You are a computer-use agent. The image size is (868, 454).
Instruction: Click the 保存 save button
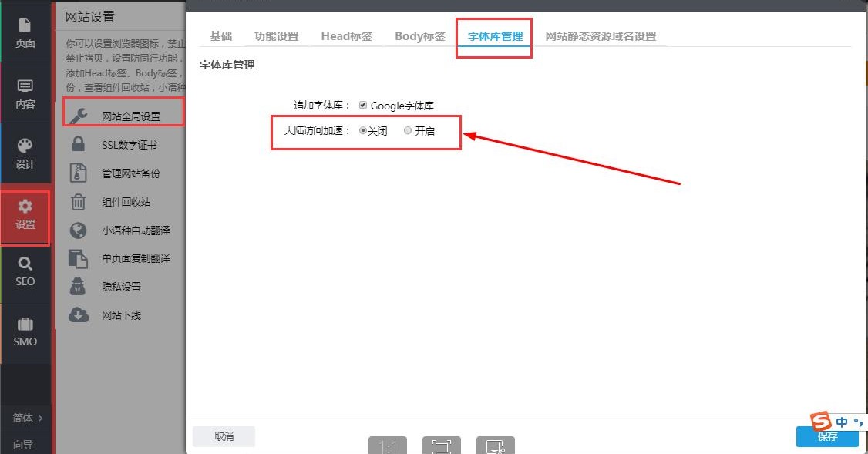click(827, 436)
